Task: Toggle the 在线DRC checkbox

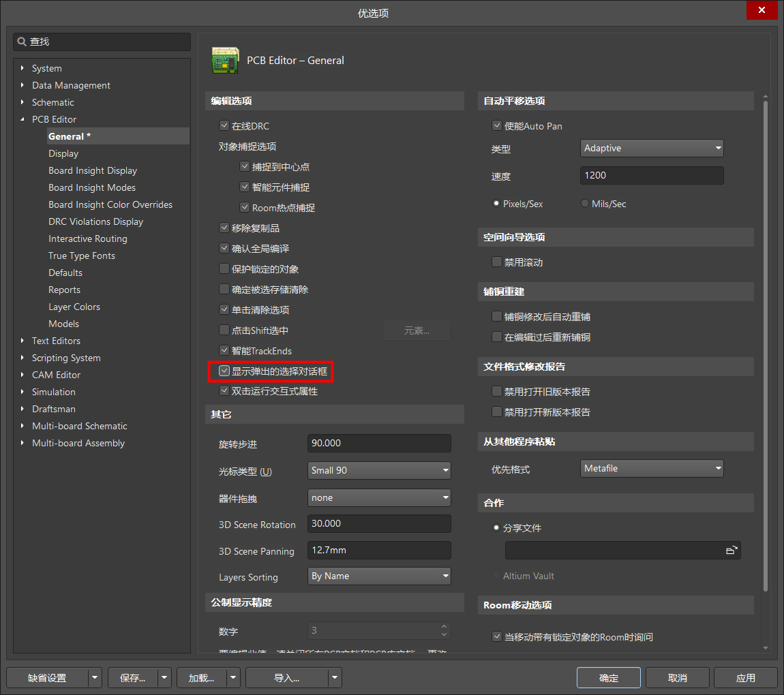Action: pyautogui.click(x=224, y=126)
